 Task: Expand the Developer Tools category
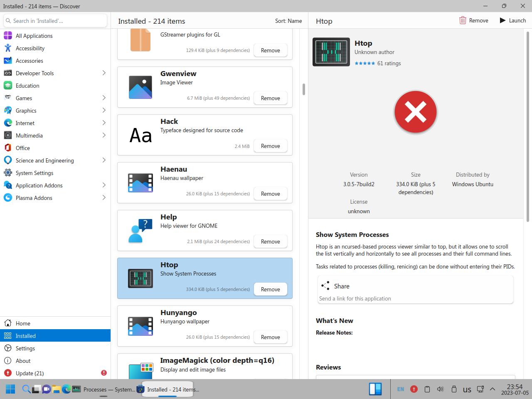[x=104, y=73]
